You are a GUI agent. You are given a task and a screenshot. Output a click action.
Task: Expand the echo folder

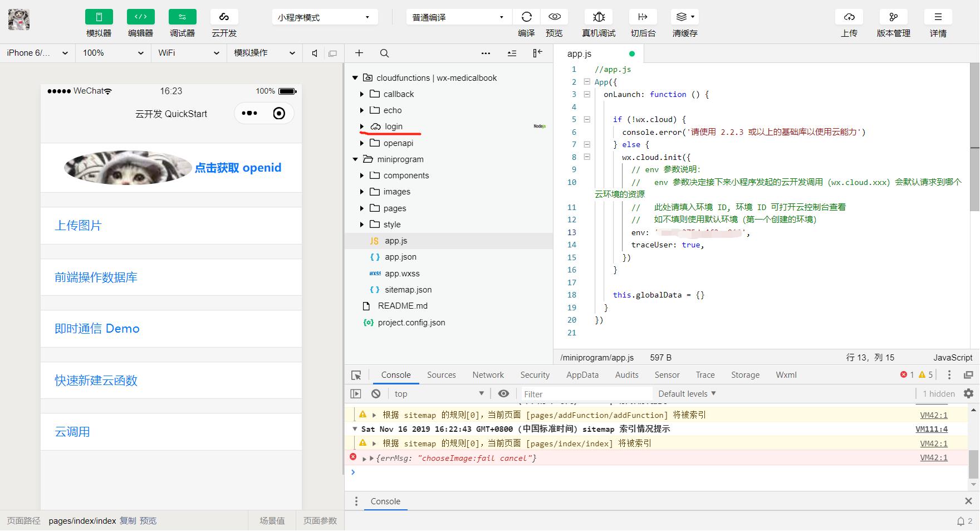[361, 110]
